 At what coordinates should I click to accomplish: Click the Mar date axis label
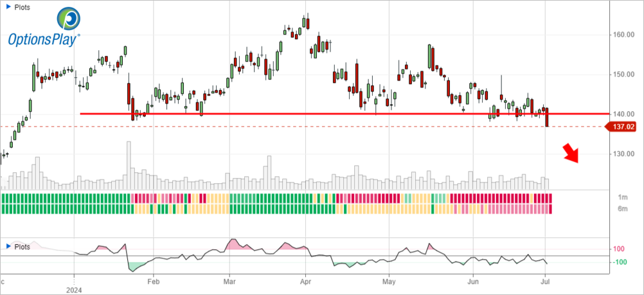[x=229, y=282]
